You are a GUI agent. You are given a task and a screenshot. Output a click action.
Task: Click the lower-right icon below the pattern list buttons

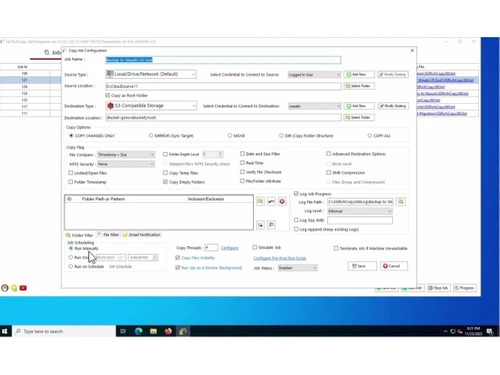coord(271,225)
